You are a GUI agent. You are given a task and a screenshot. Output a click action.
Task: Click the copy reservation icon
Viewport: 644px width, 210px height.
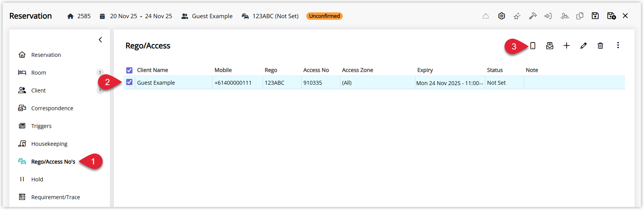point(580,16)
